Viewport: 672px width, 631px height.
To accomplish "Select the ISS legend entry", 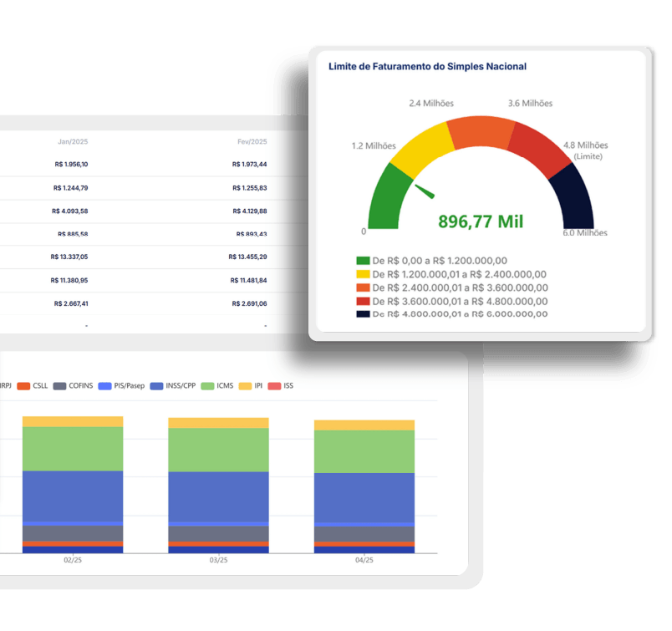I will (x=281, y=386).
